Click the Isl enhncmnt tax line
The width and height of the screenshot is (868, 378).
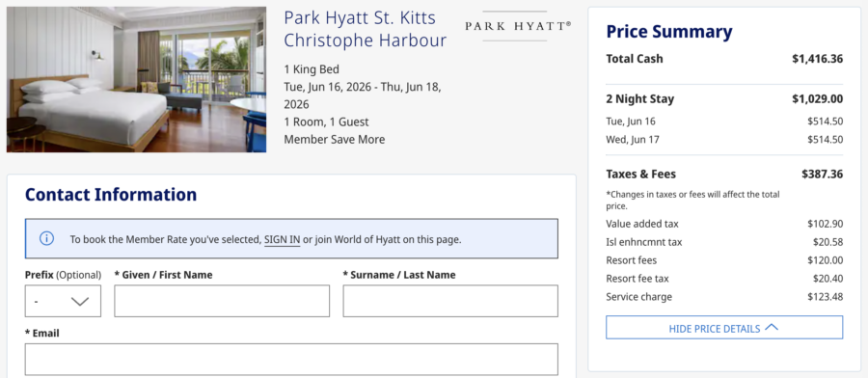click(x=724, y=242)
